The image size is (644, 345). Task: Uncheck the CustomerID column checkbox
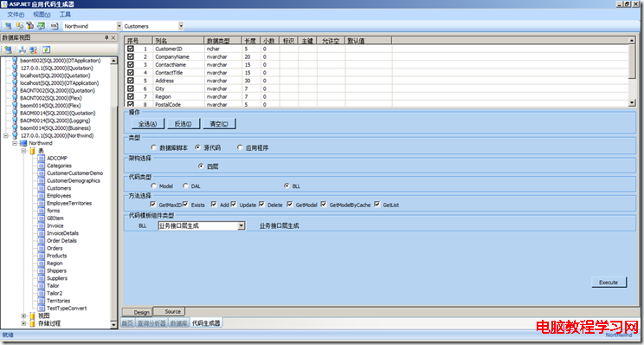tap(131, 49)
